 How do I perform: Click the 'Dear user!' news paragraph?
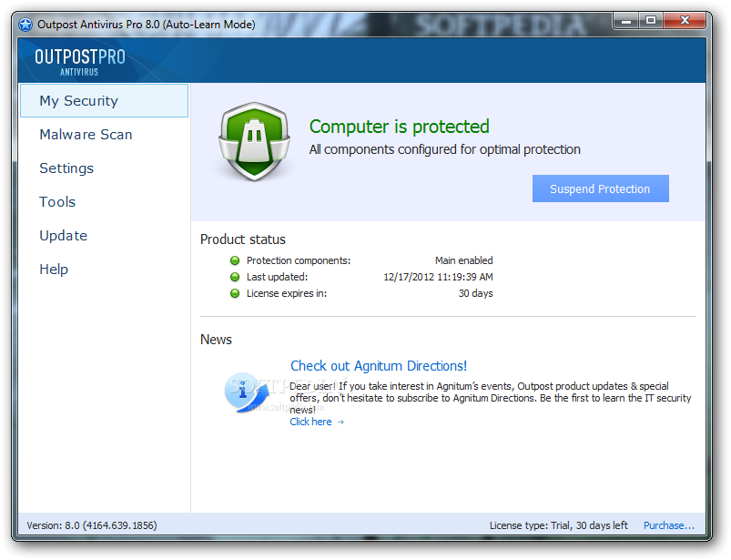coord(491,398)
